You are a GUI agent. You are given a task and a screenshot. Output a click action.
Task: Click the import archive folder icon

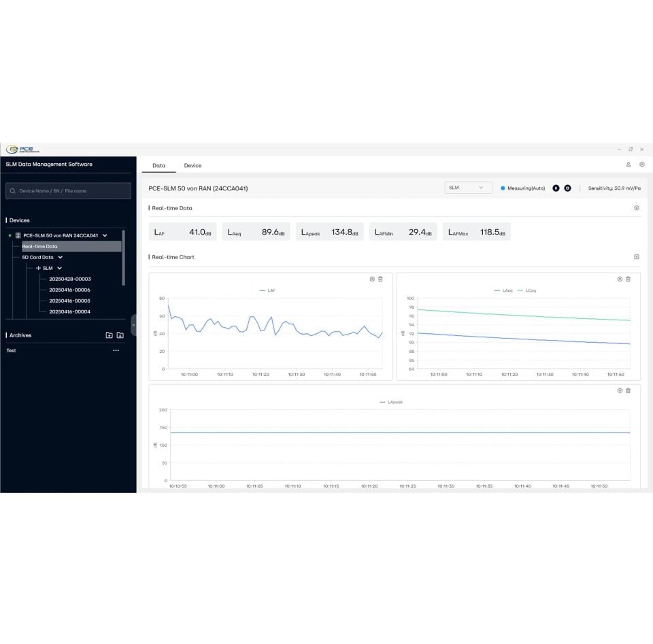(x=120, y=335)
